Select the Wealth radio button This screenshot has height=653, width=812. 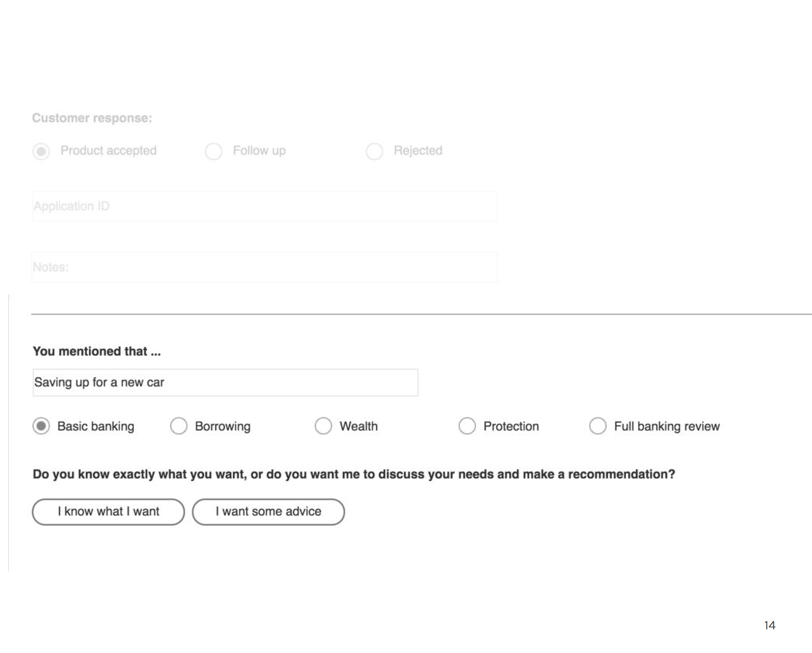[x=323, y=426]
